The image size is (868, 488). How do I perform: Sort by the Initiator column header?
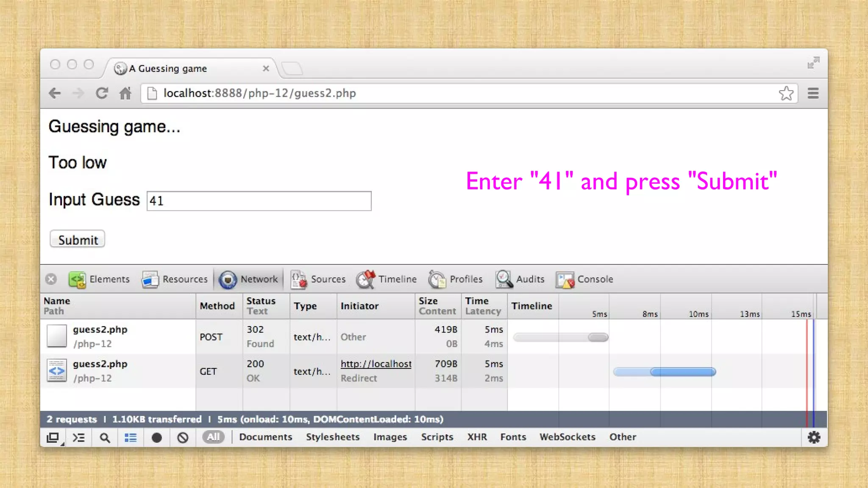(376, 306)
